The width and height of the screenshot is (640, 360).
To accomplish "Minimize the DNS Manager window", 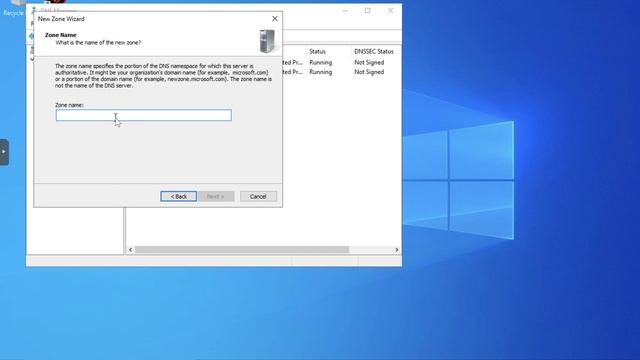I will pyautogui.click(x=345, y=11).
